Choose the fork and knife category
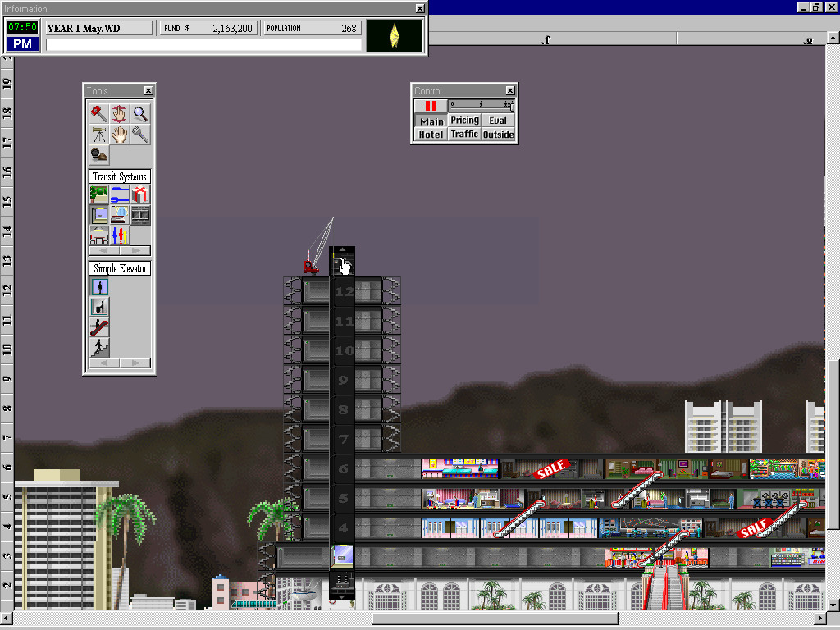 click(x=120, y=194)
